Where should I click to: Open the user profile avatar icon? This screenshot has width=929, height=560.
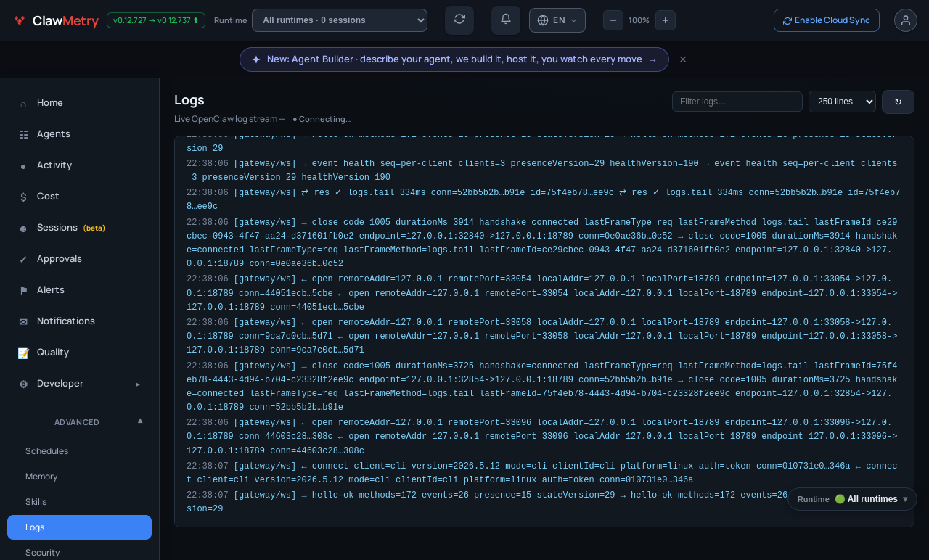click(x=906, y=20)
